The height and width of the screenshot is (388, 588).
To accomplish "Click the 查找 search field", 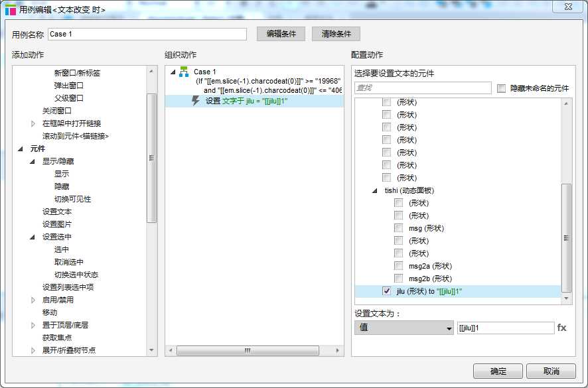I will 423,88.
